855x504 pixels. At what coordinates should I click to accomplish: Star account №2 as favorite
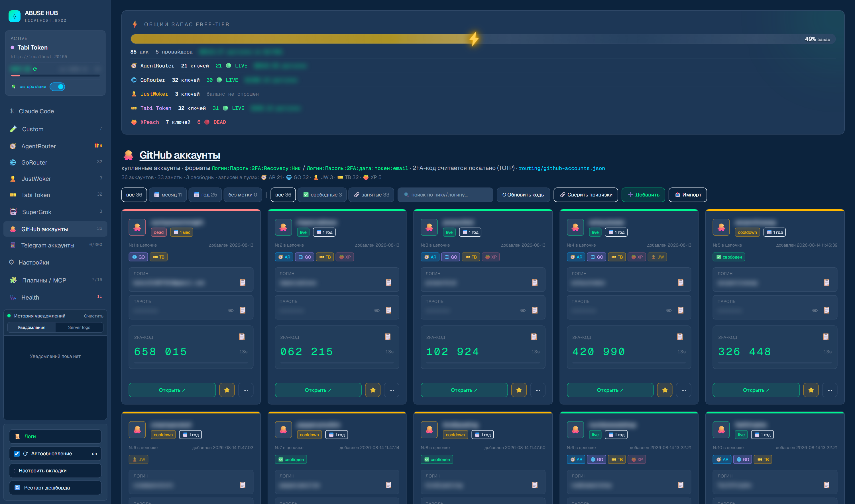(x=373, y=390)
